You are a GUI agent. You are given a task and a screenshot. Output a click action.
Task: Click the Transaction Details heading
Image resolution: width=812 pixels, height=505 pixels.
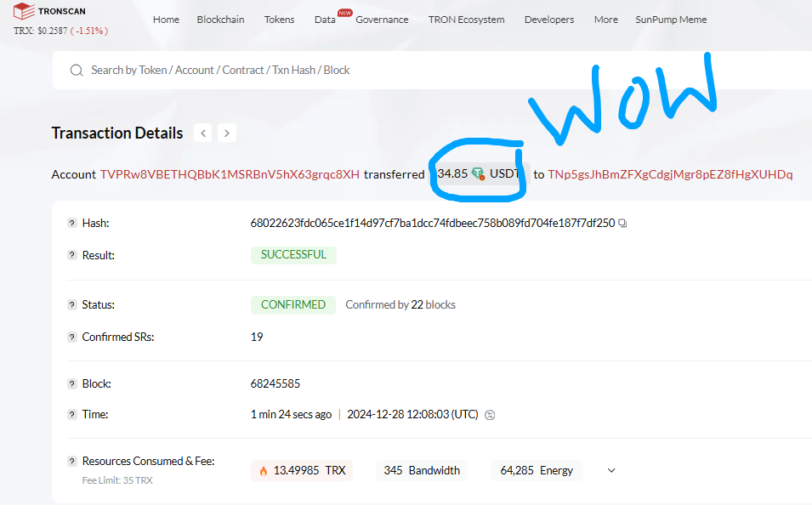click(117, 133)
